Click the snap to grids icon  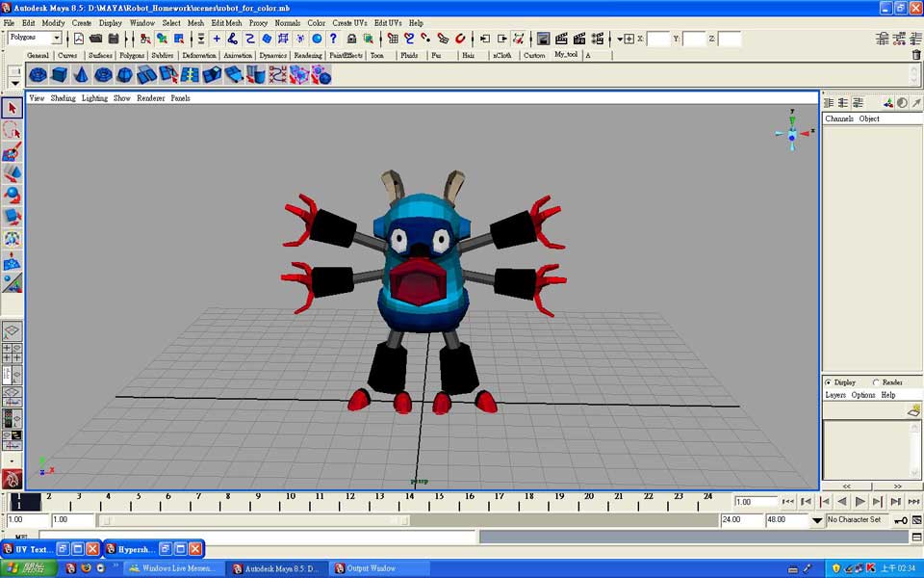pos(392,39)
